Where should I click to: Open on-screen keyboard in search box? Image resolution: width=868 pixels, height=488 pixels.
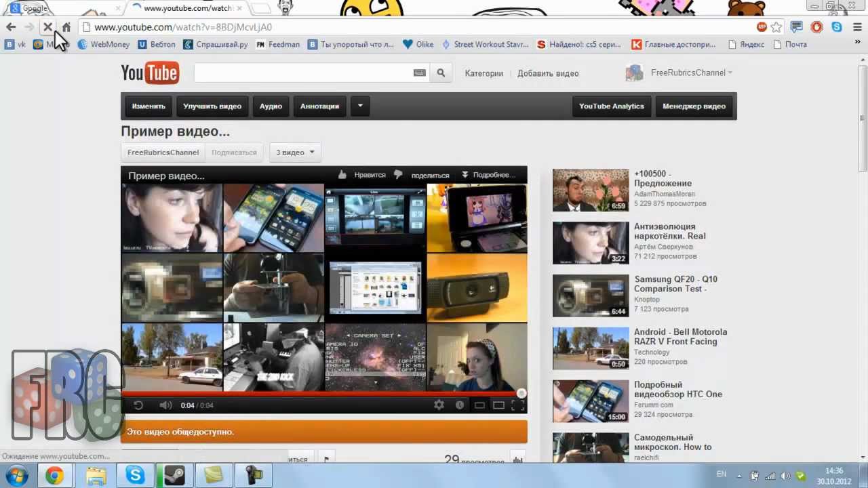click(x=419, y=73)
